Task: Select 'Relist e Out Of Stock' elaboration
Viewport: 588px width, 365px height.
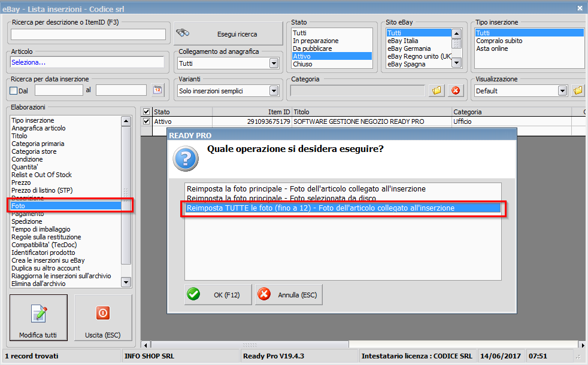Action: [66, 175]
